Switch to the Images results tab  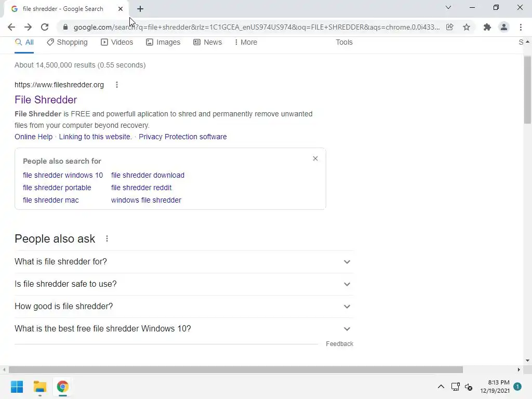[163, 43]
